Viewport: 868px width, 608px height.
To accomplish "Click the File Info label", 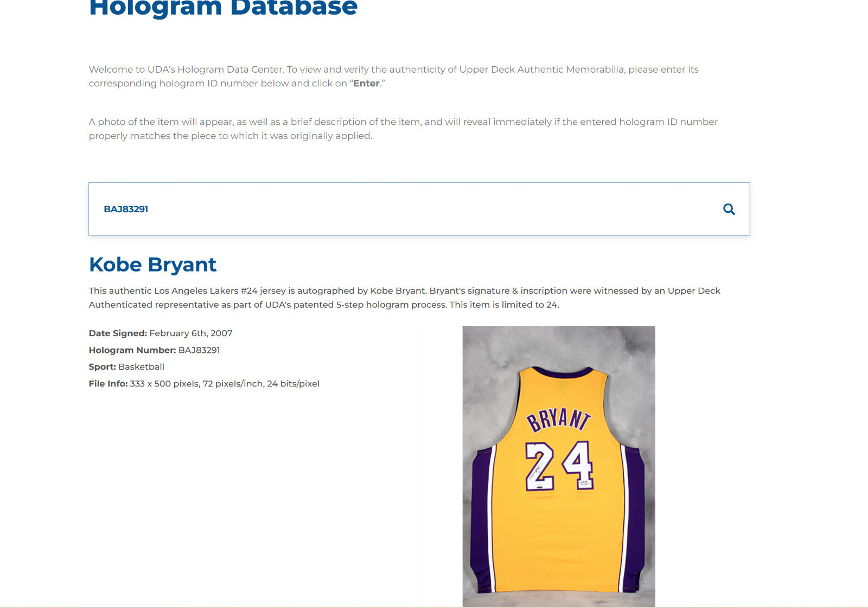I will [x=108, y=384].
